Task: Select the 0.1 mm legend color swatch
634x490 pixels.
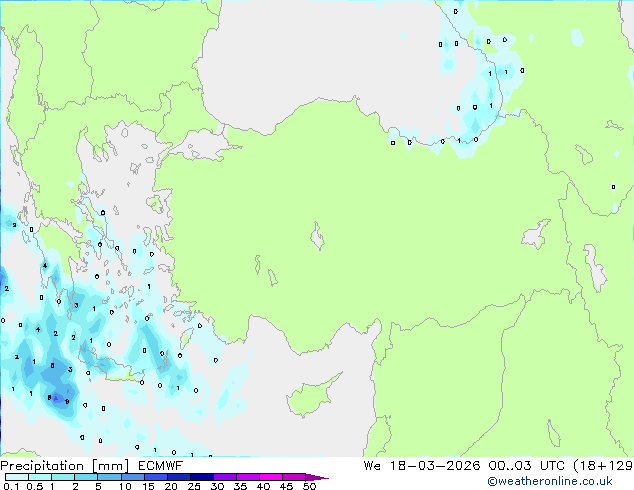Action: point(17,477)
